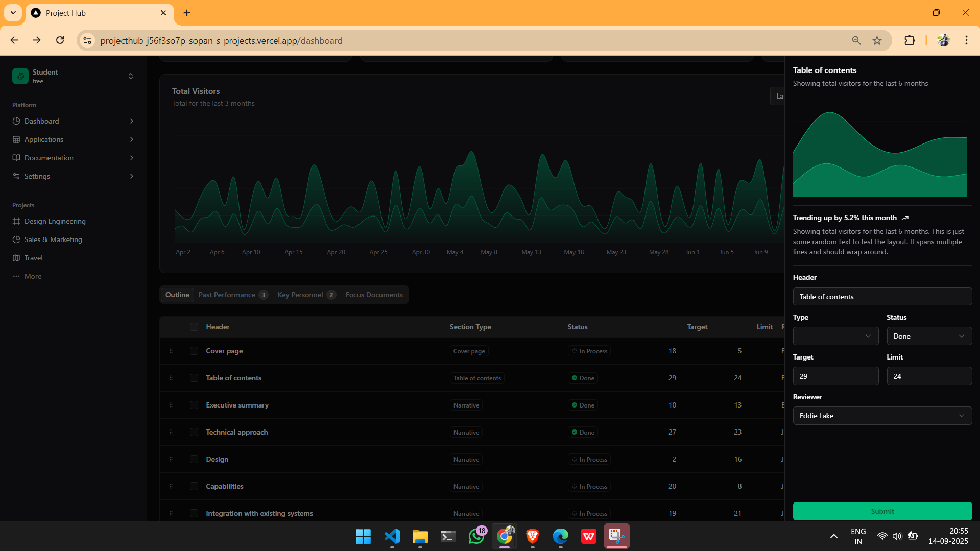Click the Header input with Table of contents

(x=882, y=297)
